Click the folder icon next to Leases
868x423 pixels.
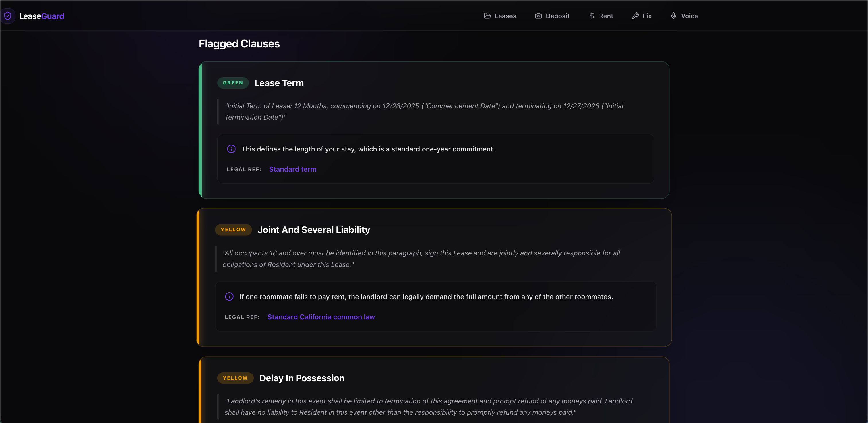487,16
